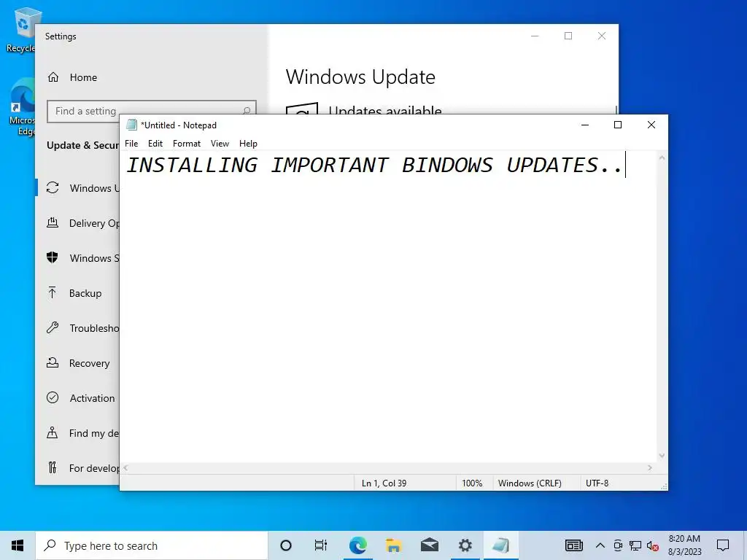Launch Microsoft Edge from the taskbar

357,545
